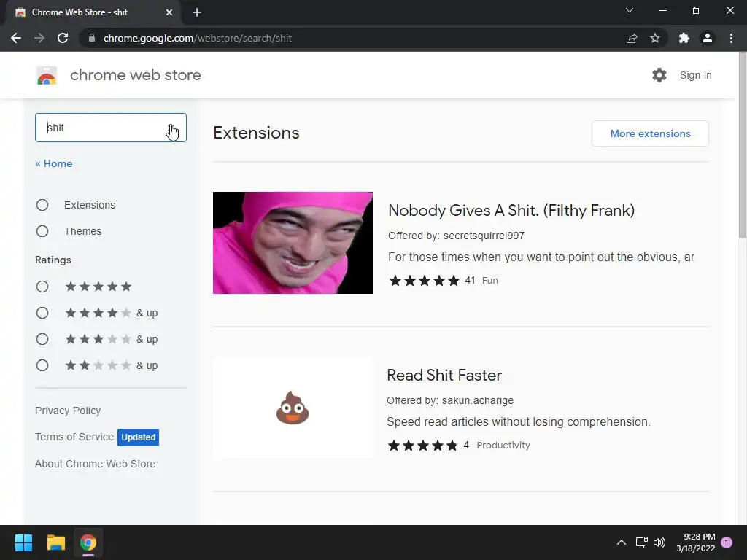Open Filthy Frank extension thumbnail
Image resolution: width=747 pixels, height=560 pixels.
tap(293, 243)
